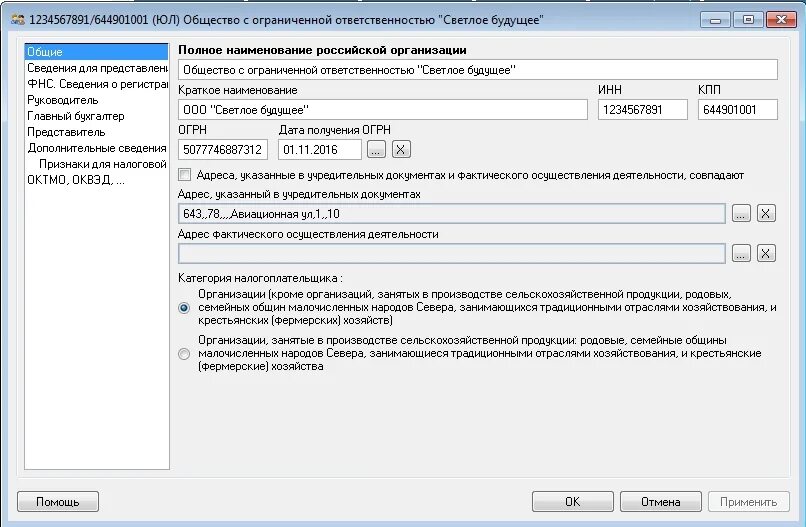
Task: Select non-agricultural organizations taxpayer category
Action: click(183, 308)
